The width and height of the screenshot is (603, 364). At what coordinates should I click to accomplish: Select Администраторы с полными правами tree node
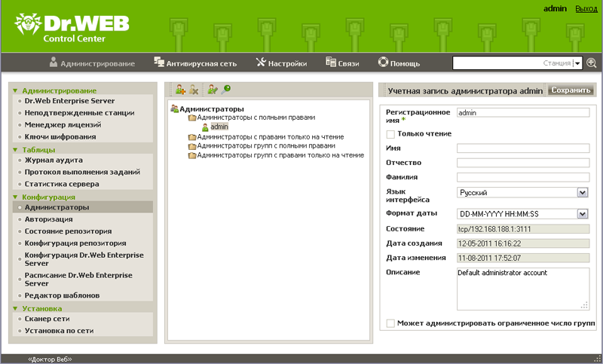[x=256, y=118]
